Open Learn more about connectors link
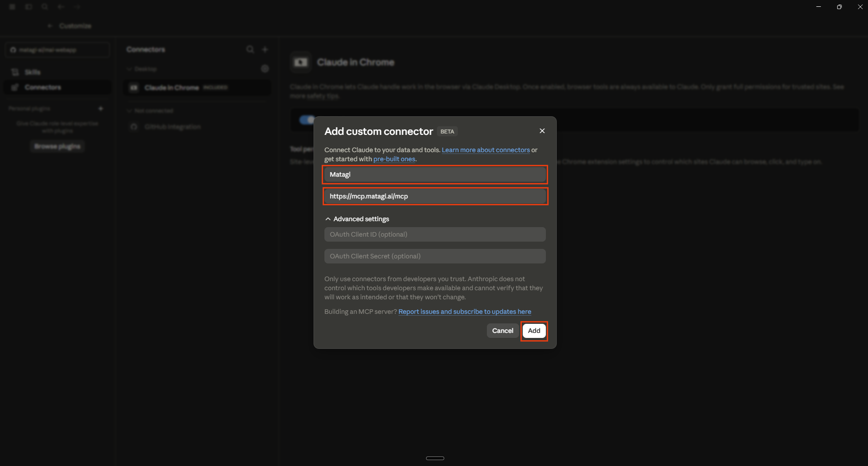Image resolution: width=868 pixels, height=466 pixels. coord(485,150)
